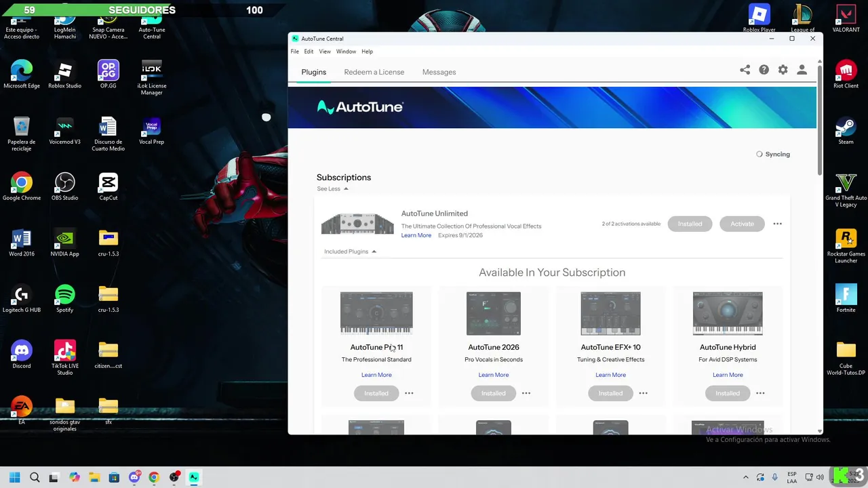Open File Explorer from the taskbar
The image size is (868, 488).
coord(94,477)
